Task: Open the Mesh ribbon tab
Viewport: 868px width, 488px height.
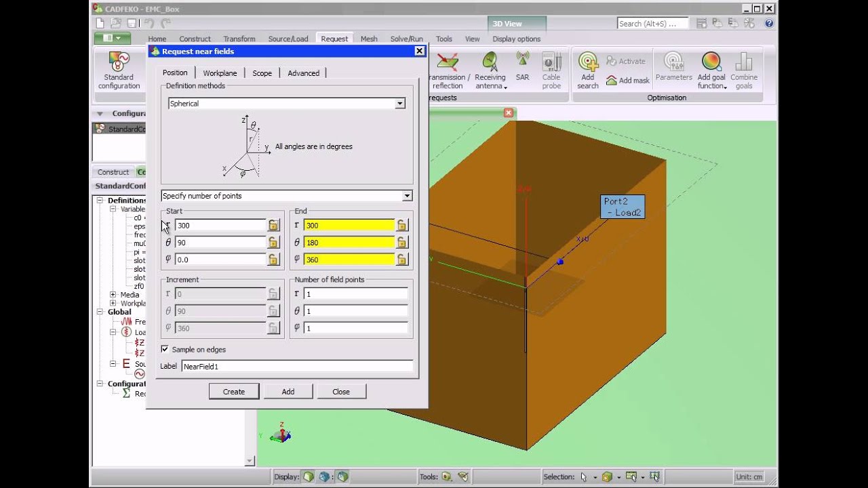Action: click(369, 39)
